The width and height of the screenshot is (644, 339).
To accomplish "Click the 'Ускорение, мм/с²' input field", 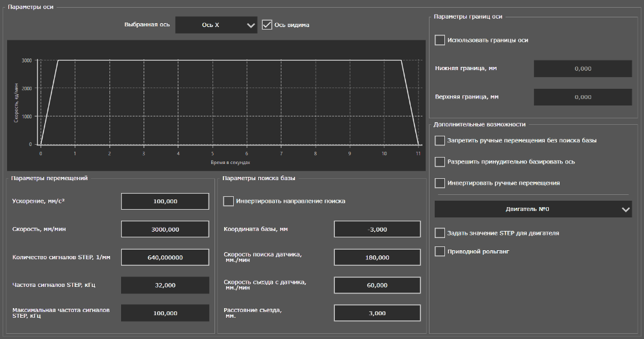I will 165,201.
